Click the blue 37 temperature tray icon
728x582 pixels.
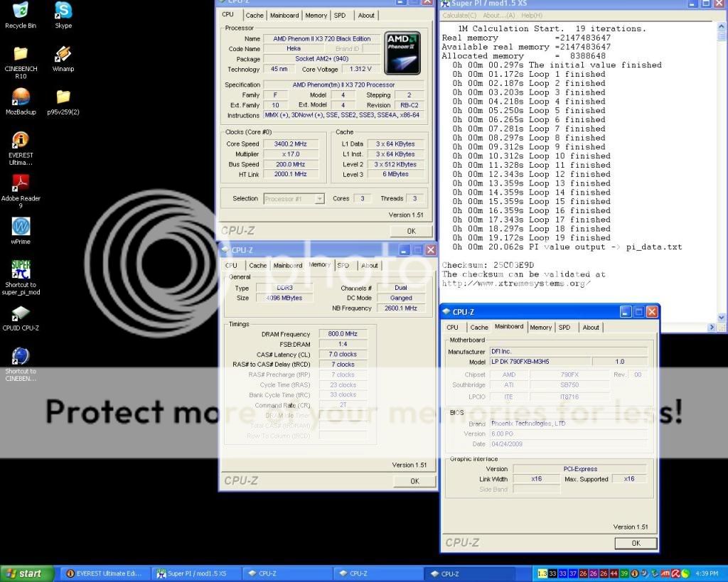(x=573, y=573)
